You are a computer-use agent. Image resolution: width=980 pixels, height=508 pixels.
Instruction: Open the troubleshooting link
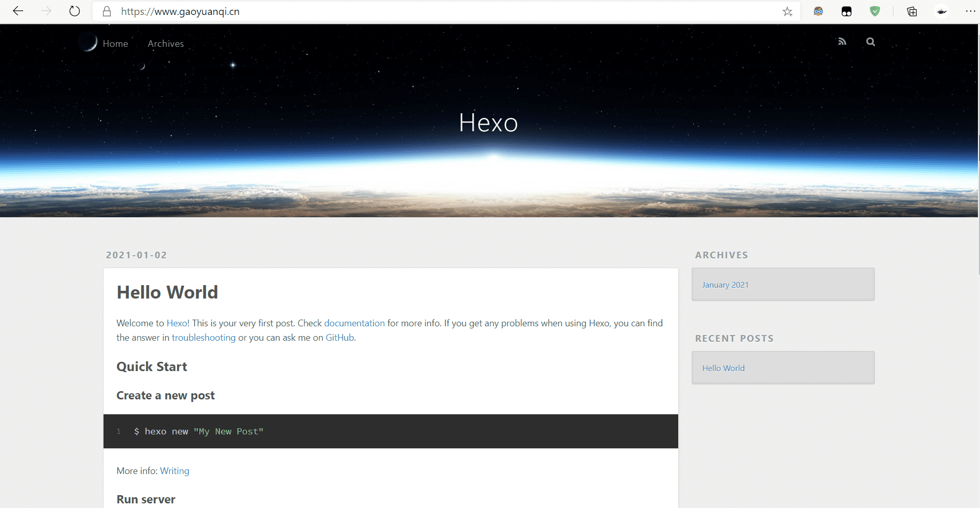click(203, 338)
